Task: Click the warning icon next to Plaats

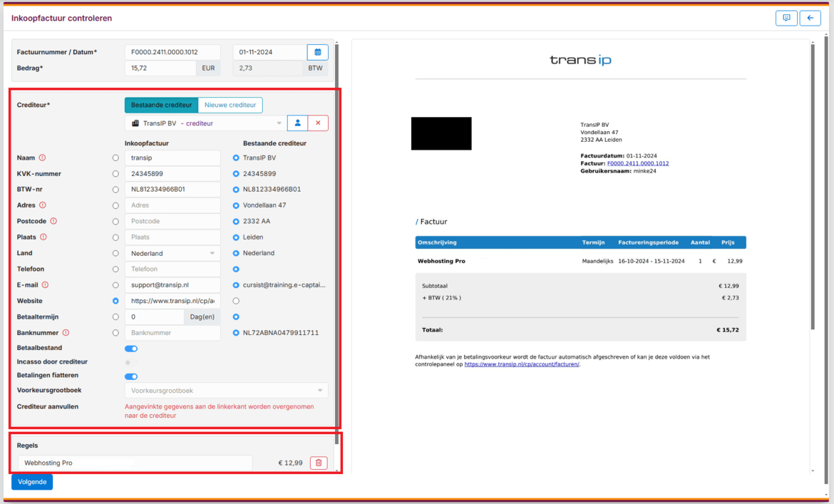Action: point(43,237)
